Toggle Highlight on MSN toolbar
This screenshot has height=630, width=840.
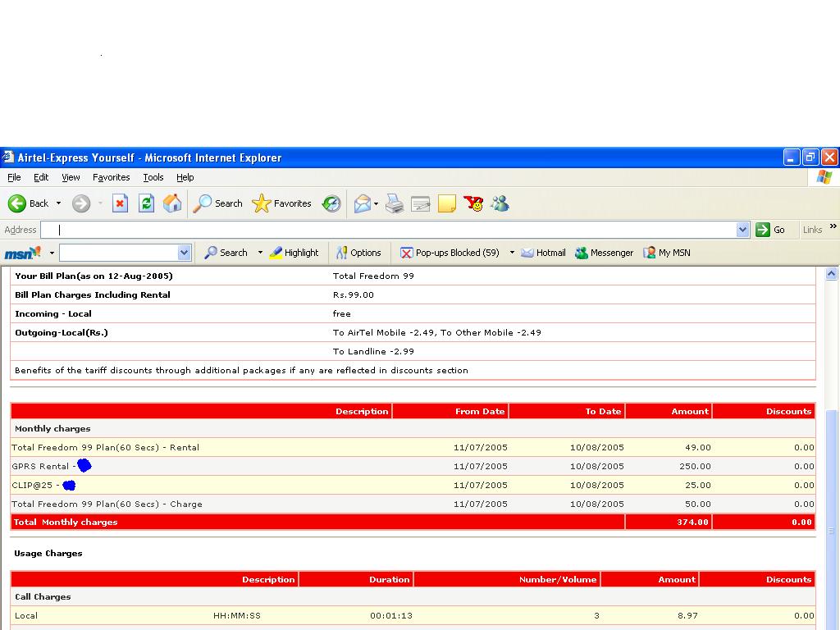coord(294,253)
